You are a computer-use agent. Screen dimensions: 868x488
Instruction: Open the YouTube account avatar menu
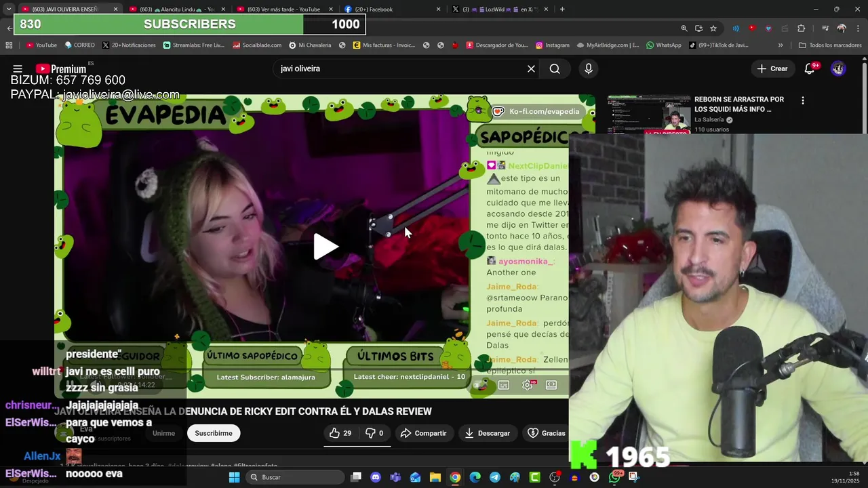(838, 68)
